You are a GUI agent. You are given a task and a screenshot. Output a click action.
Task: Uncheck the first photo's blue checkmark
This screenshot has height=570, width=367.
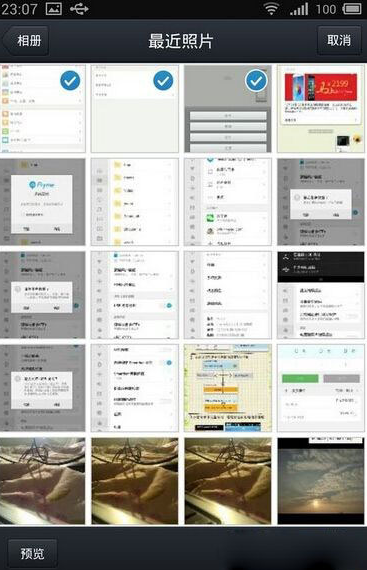click(x=70, y=81)
